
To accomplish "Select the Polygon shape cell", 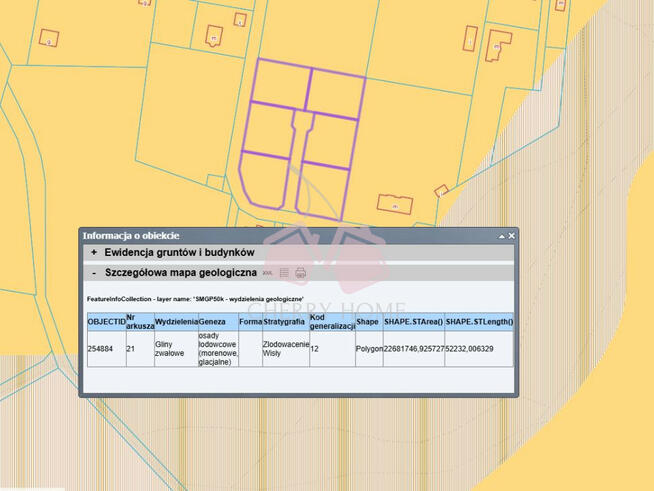I will pos(369,349).
